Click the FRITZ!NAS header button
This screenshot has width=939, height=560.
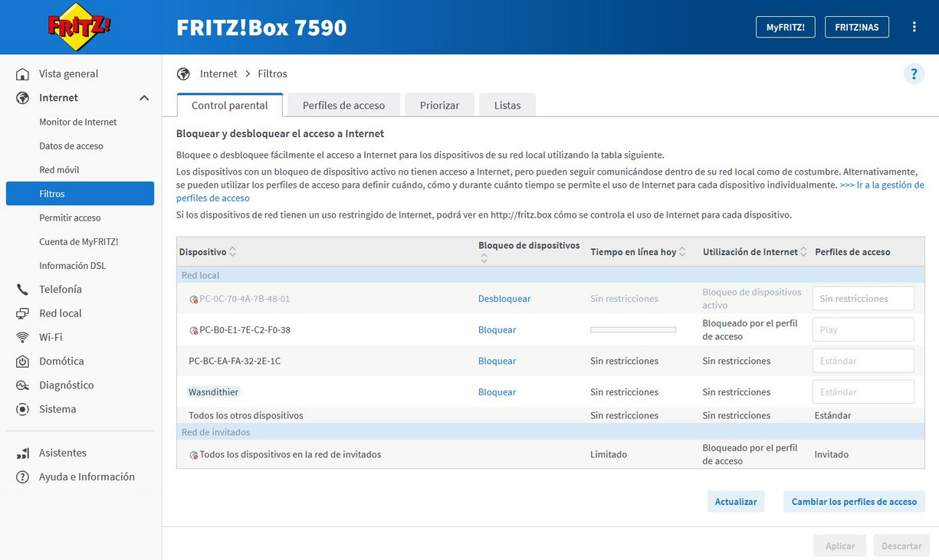(x=857, y=27)
